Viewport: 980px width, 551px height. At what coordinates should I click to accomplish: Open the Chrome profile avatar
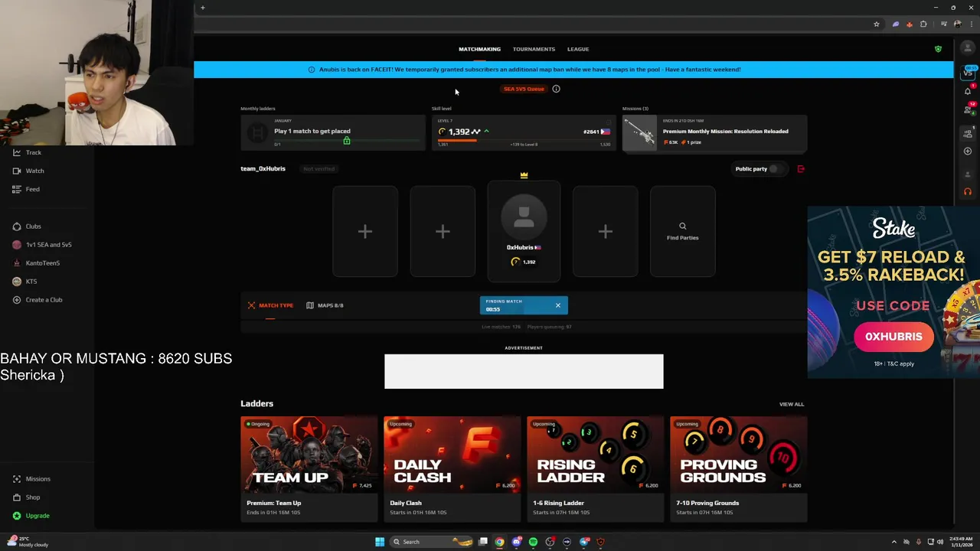[x=957, y=24]
